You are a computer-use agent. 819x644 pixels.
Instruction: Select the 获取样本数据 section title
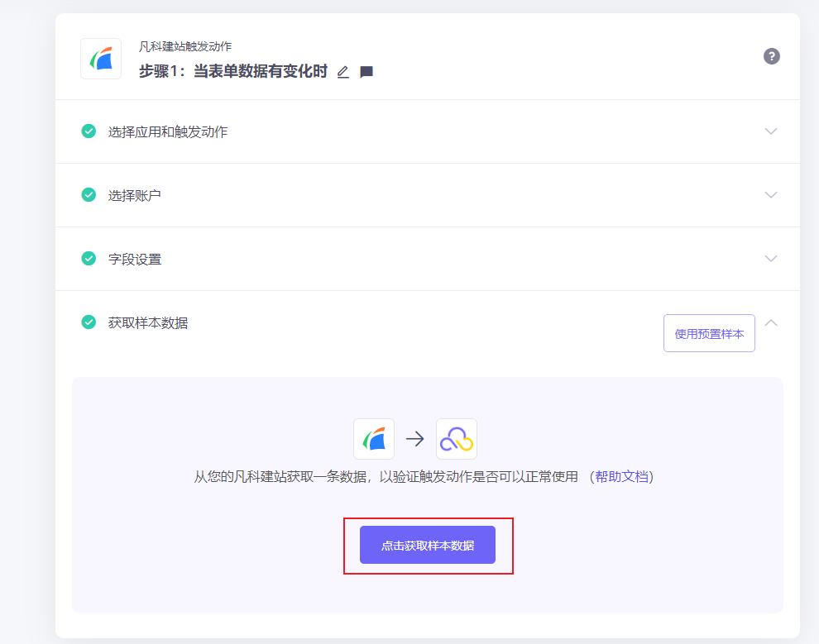pyautogui.click(x=148, y=322)
